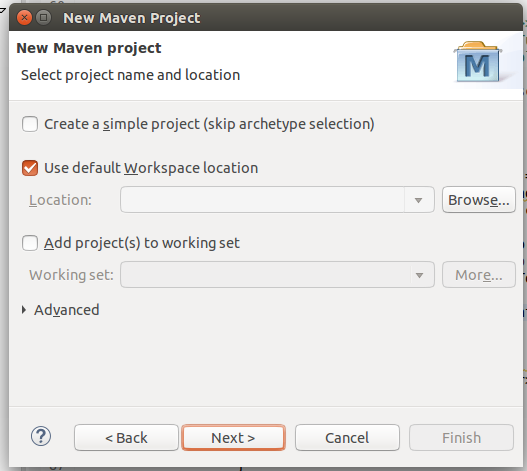The image size is (527, 471).
Task: Click the Advanced label text
Action: click(x=67, y=310)
